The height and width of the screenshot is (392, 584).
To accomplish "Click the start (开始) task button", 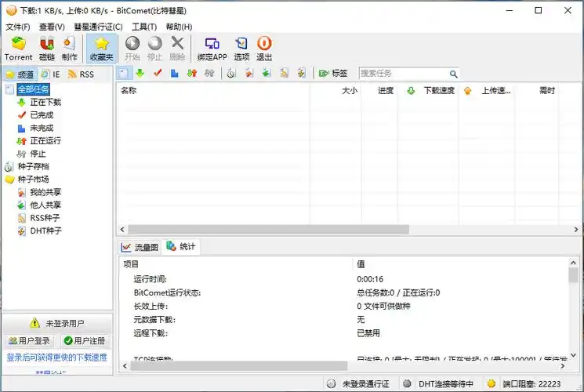I will [132, 49].
